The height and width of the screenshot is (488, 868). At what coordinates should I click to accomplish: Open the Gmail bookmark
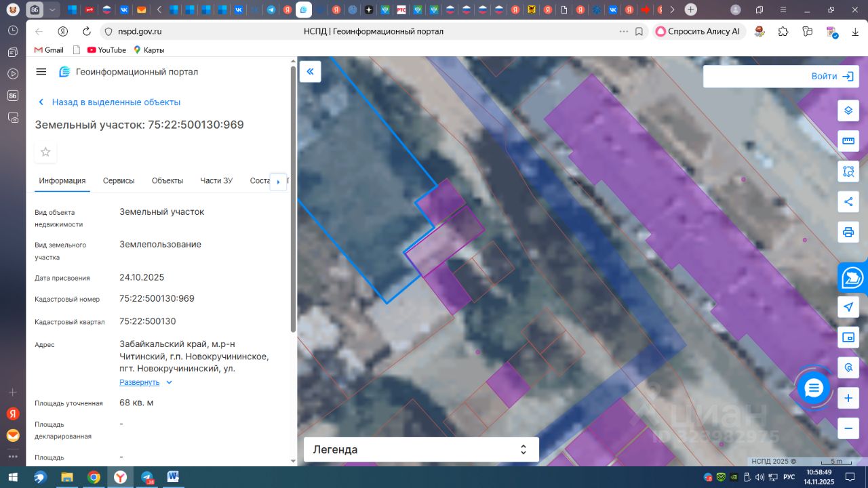click(x=49, y=50)
